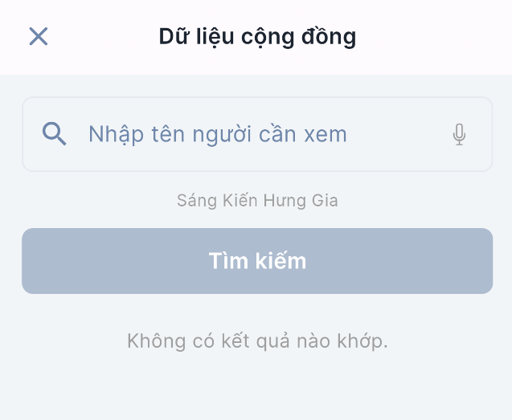
Task: Close the Dữ liệu cộng đồng screen
Action: point(39,36)
